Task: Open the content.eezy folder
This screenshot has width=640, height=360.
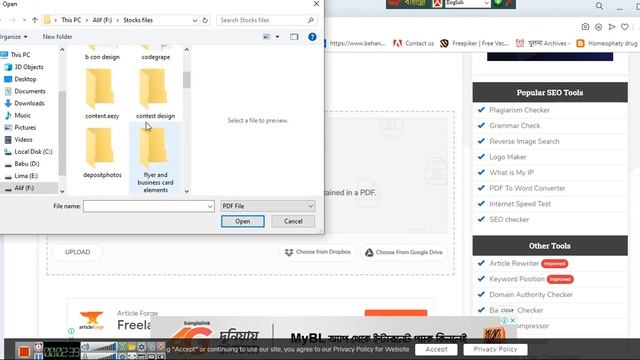Action: (102, 95)
